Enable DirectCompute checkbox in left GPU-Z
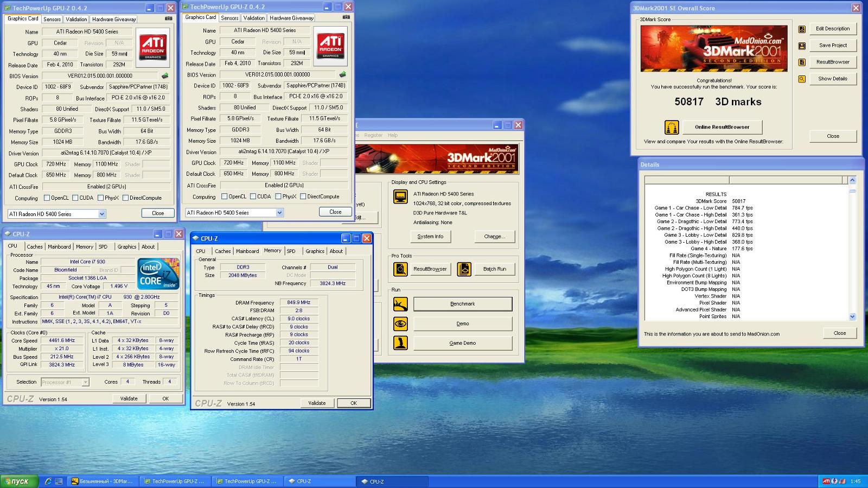This screenshot has width=868, height=488. pyautogui.click(x=125, y=198)
